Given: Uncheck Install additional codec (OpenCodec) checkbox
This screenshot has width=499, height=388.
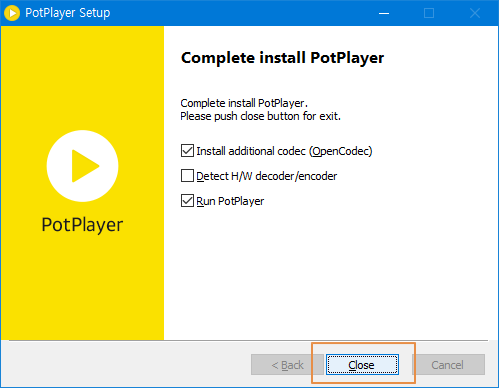Looking at the screenshot, I should (187, 151).
